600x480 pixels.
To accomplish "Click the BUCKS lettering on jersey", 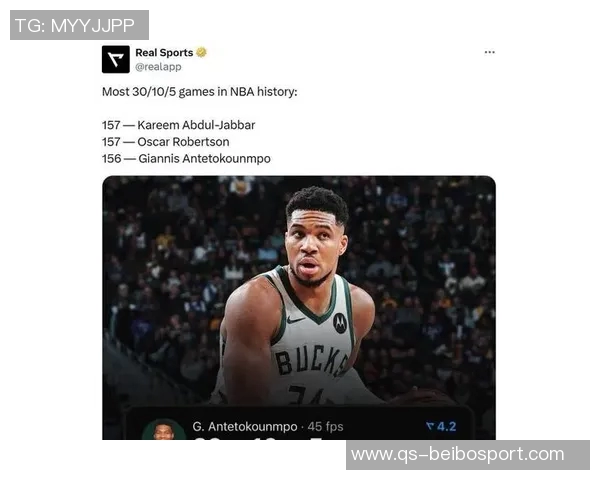I will [x=311, y=360].
